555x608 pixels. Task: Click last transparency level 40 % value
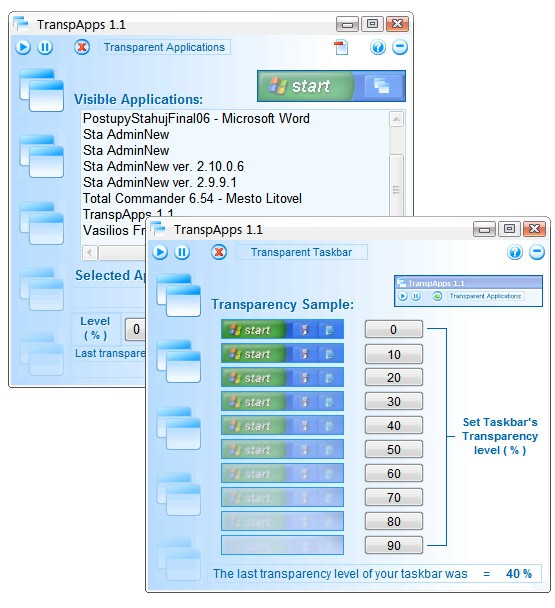point(519,573)
